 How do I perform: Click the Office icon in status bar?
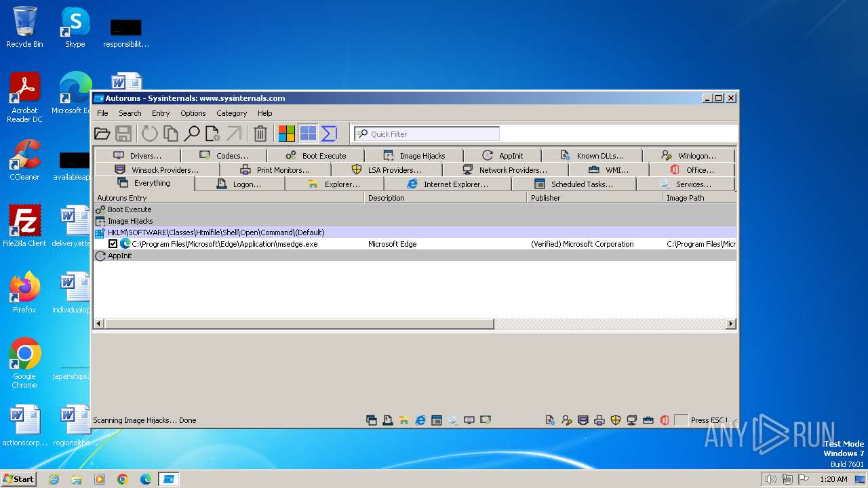[665, 420]
